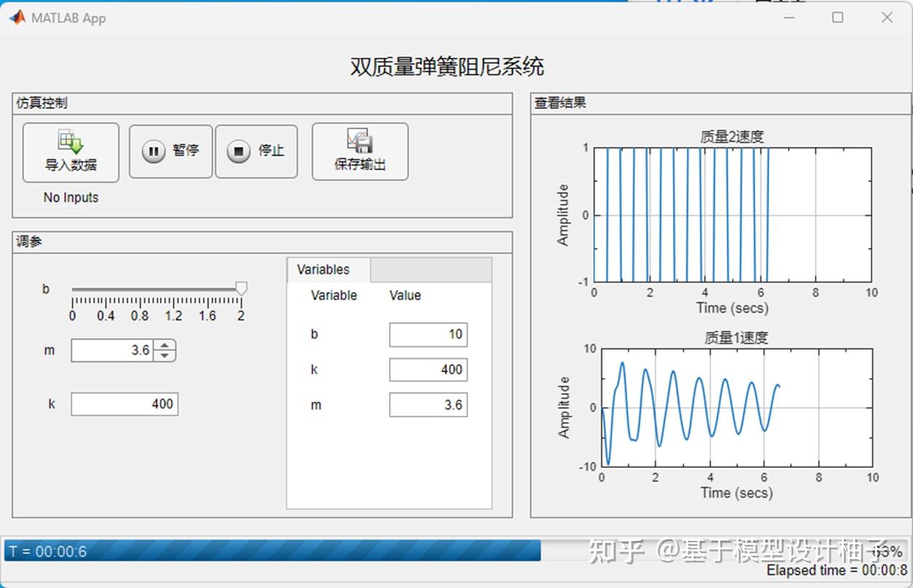This screenshot has width=913, height=588.
Task: Click the b slider thumb
Action: click(x=241, y=289)
